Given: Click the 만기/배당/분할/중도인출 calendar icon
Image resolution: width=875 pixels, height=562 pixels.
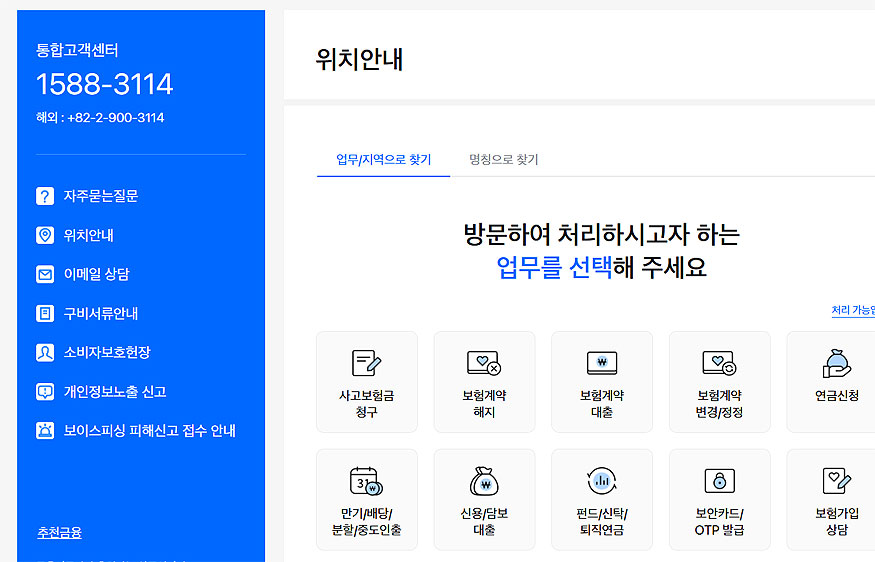Looking at the screenshot, I should [367, 481].
